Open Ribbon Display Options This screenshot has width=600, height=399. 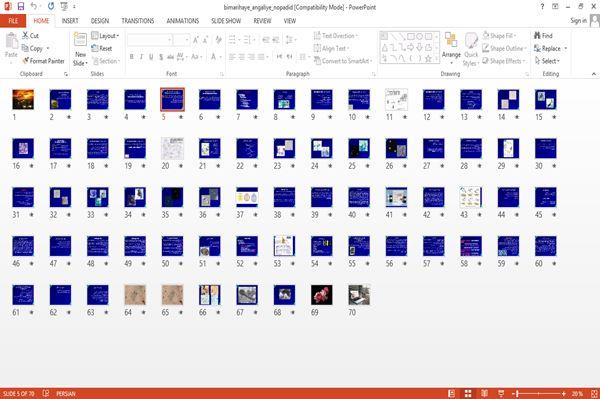click(x=555, y=7)
